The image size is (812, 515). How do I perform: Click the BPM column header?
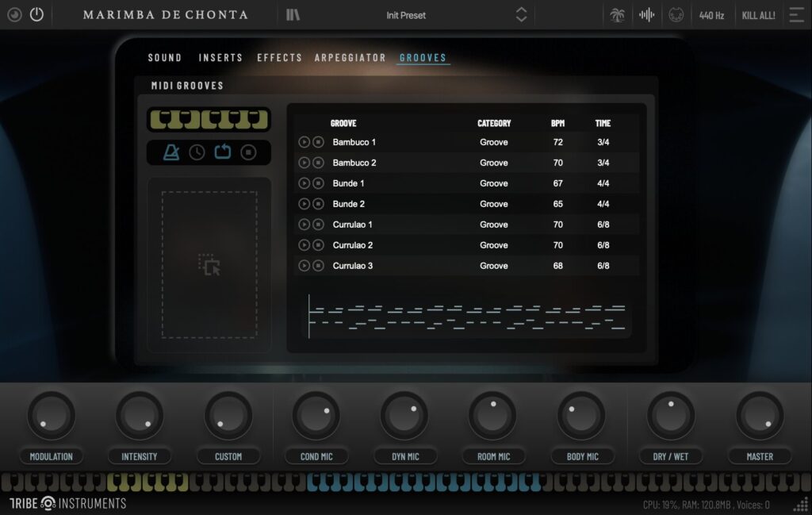(x=557, y=123)
